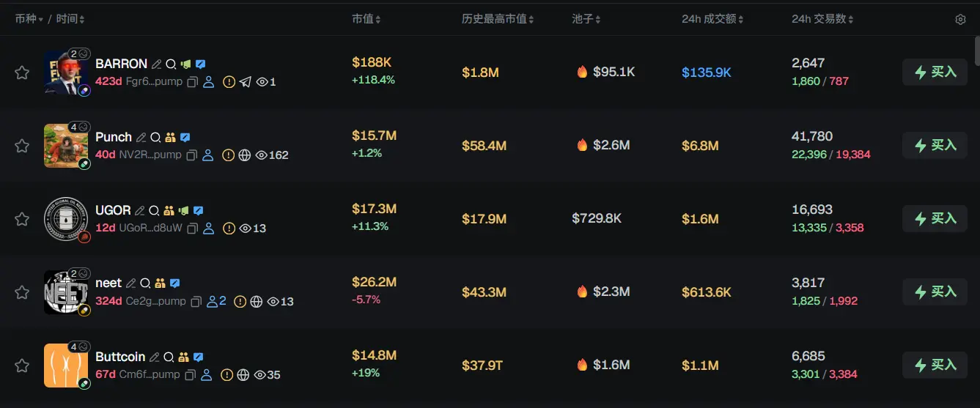980x408 pixels.
Task: Open BARRON's Telegram link icon
Action: tap(246, 82)
